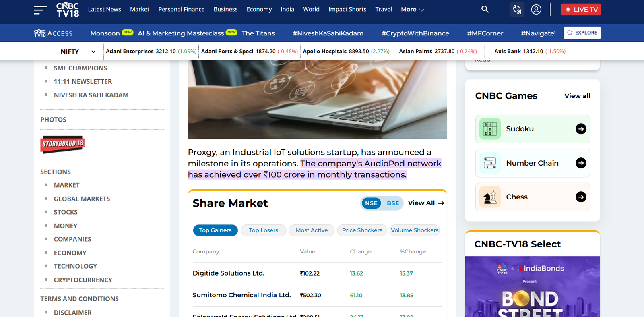Open the Technology section link
This screenshot has height=317, width=644.
[x=75, y=266]
